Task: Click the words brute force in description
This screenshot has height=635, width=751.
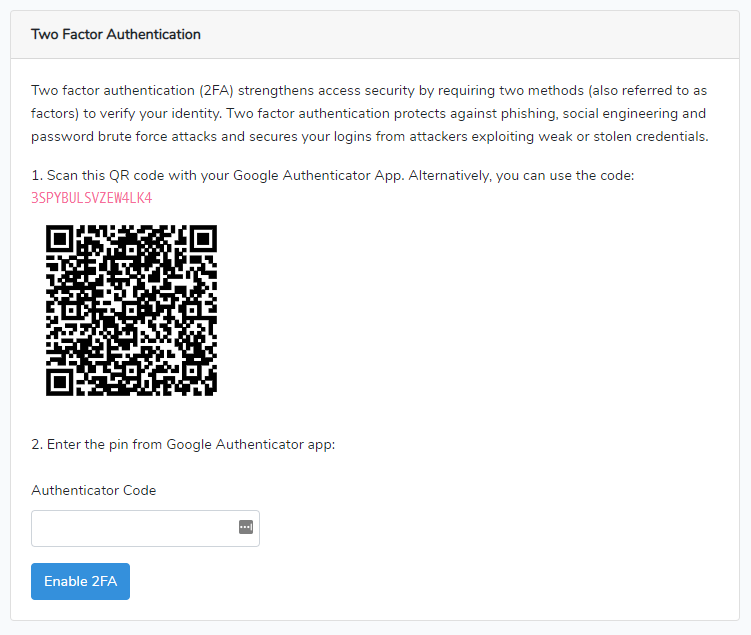Action: point(133,136)
